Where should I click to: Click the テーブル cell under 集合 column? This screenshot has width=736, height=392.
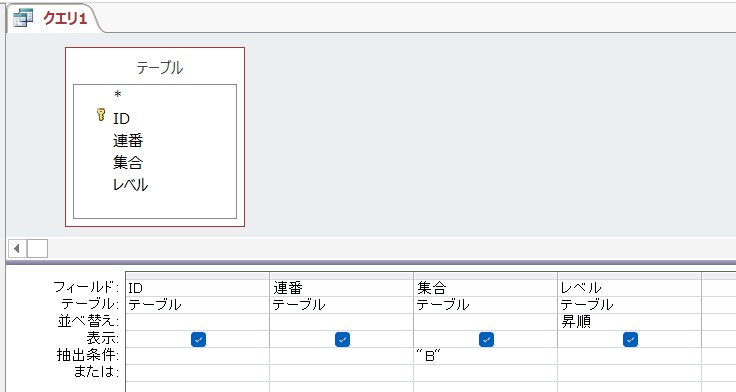click(x=485, y=305)
